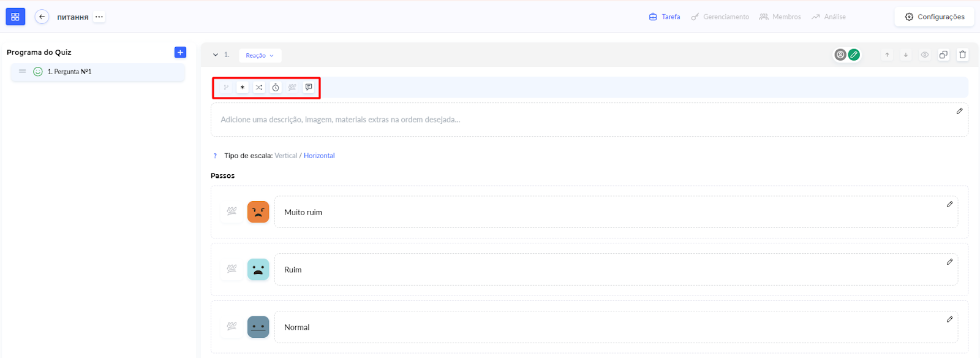
Task: Click points icon for Normal step
Action: click(x=232, y=327)
